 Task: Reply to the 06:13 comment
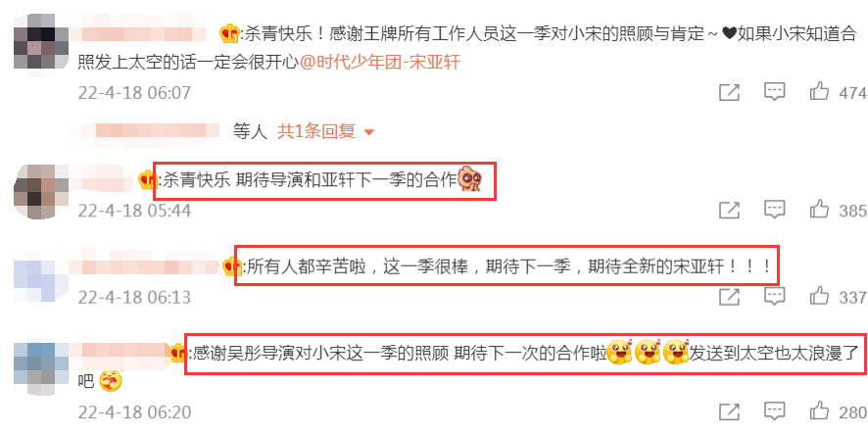click(x=775, y=296)
